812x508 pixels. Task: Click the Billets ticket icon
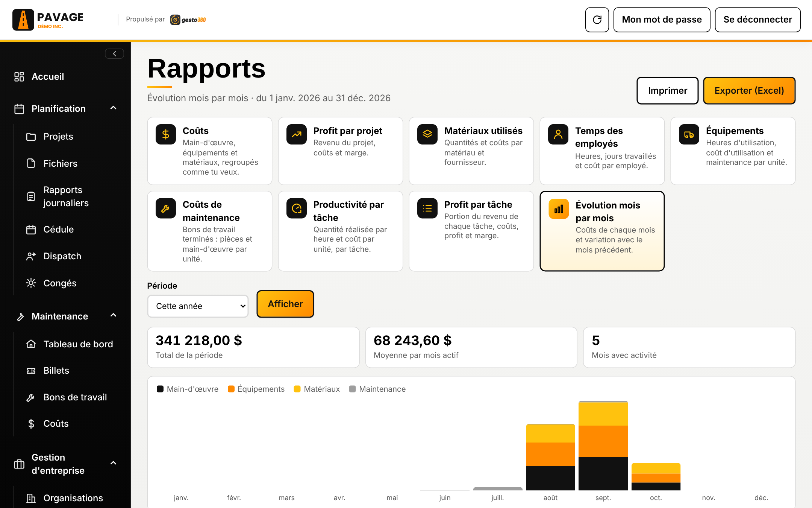click(31, 371)
